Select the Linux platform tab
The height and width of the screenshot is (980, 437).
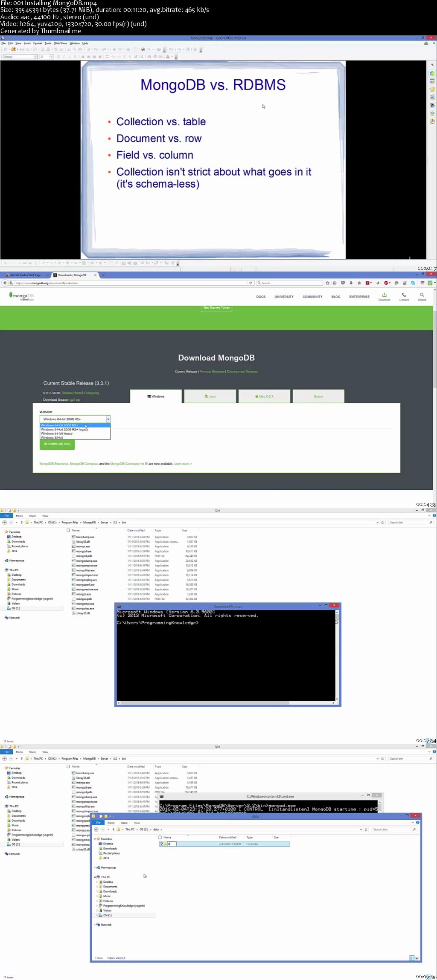tap(210, 396)
